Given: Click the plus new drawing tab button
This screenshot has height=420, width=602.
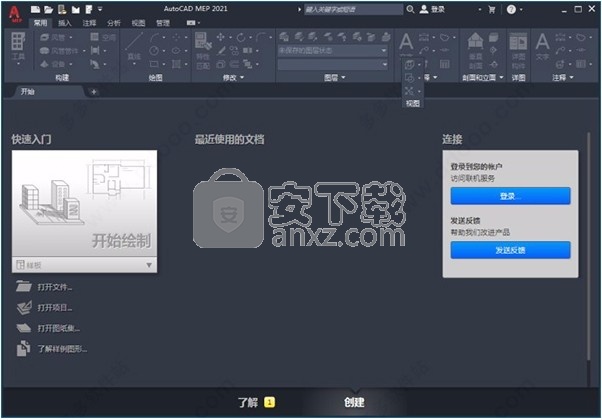Looking at the screenshot, I should 93,92.
